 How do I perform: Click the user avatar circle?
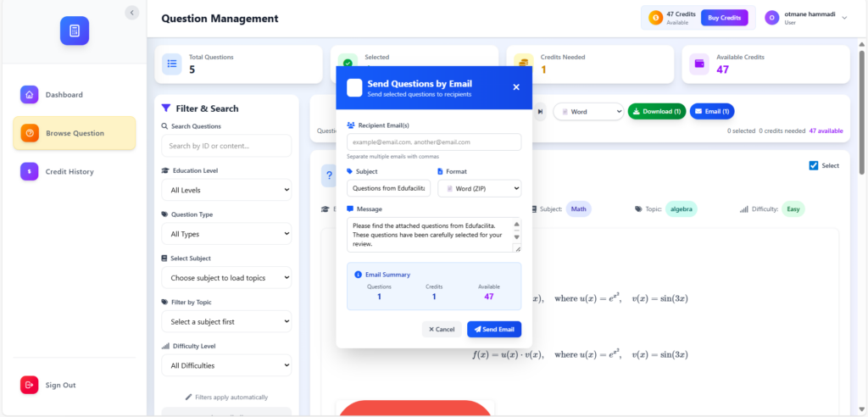coord(771,18)
